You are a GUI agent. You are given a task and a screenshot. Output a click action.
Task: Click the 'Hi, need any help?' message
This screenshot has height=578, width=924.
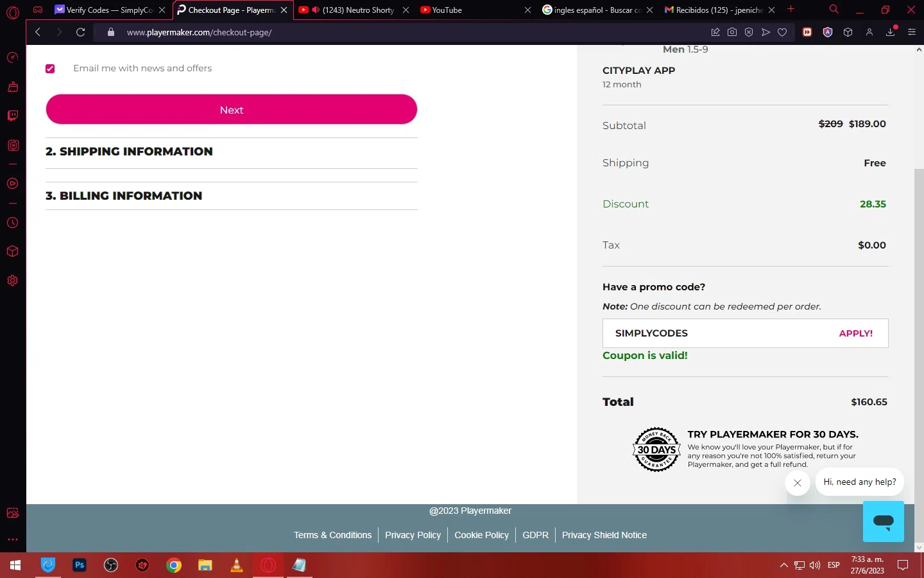click(860, 482)
